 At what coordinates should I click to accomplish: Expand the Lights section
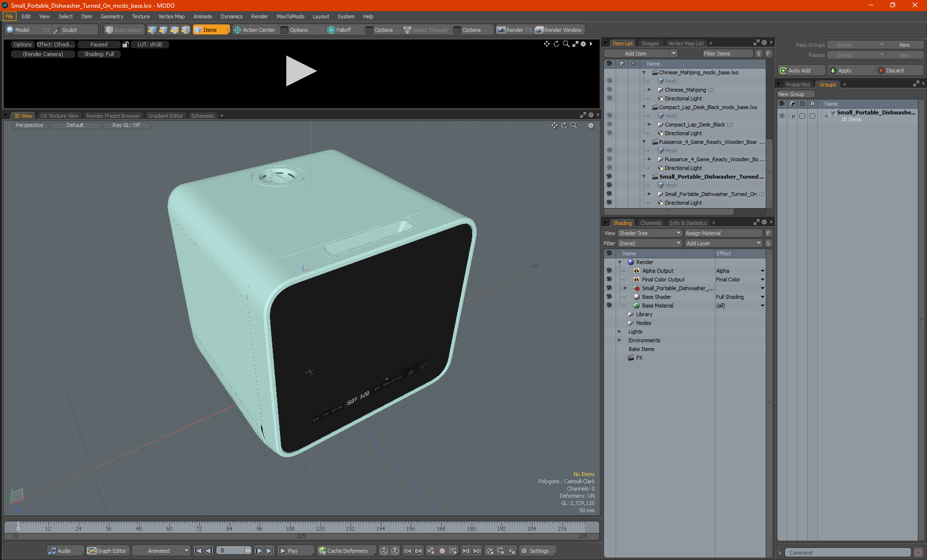point(620,332)
